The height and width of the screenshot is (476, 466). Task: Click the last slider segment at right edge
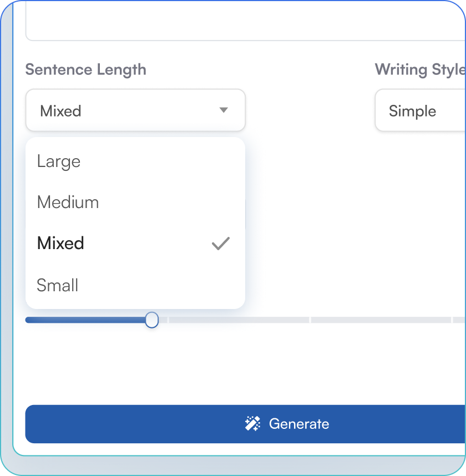459,320
